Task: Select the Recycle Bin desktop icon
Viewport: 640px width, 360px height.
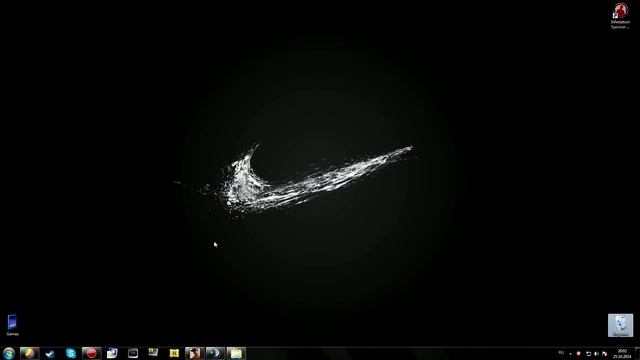Action: (620, 325)
